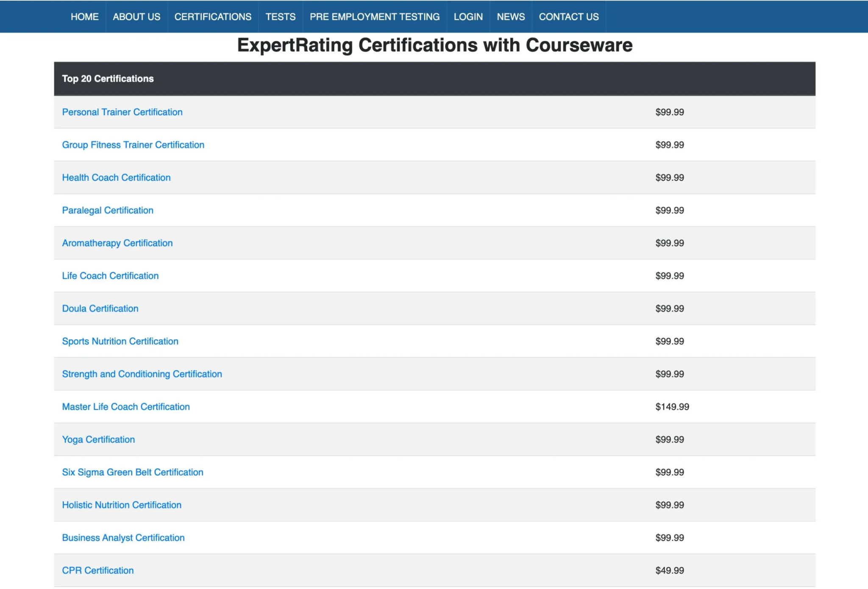Go to the LOGIN page
Viewport: 868px width, 589px height.
(x=468, y=17)
